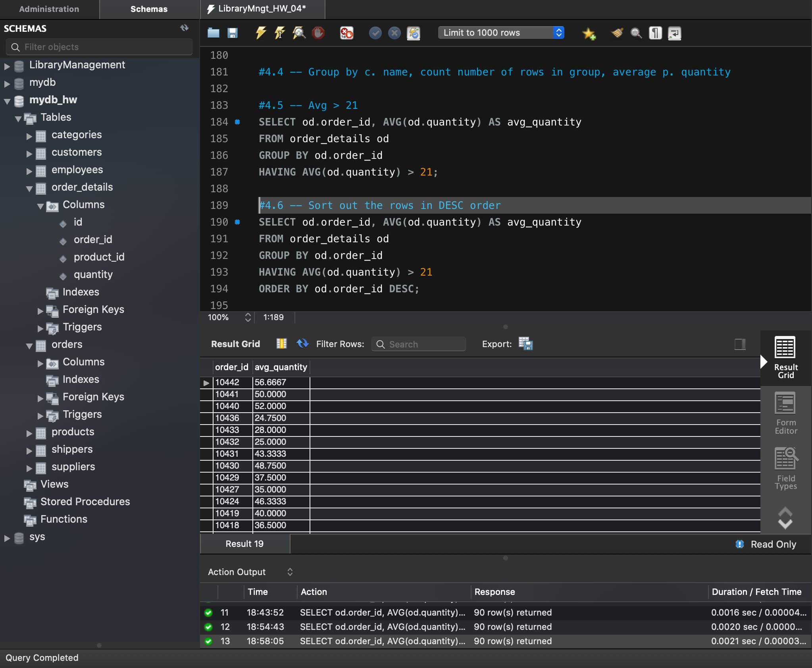
Task: Toggle result side panel visibility button
Action: pyautogui.click(x=740, y=344)
